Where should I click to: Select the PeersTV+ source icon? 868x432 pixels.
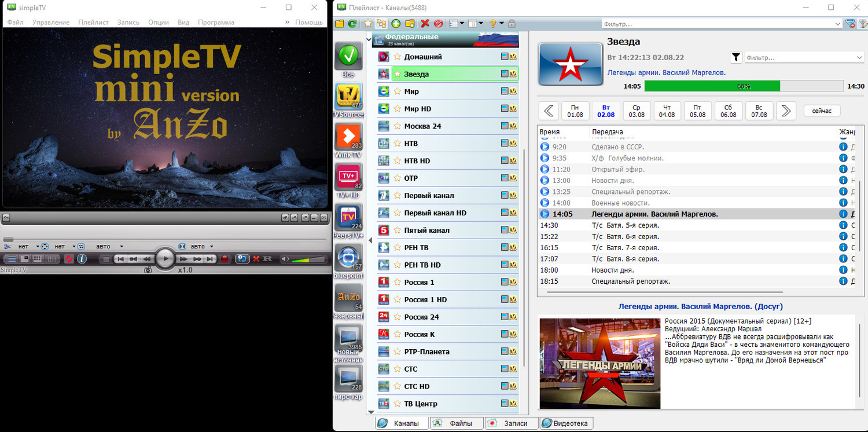pyautogui.click(x=348, y=218)
